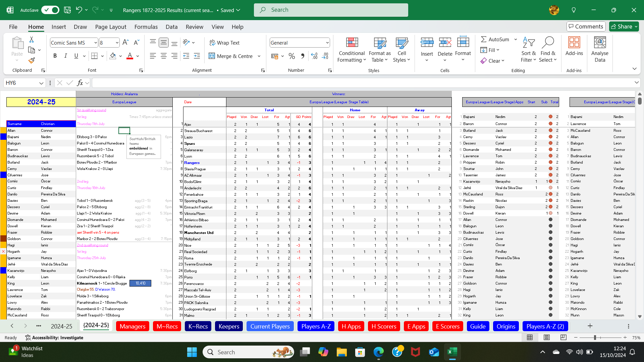
Task: Click Increase Font Size icon
Action: (125, 43)
